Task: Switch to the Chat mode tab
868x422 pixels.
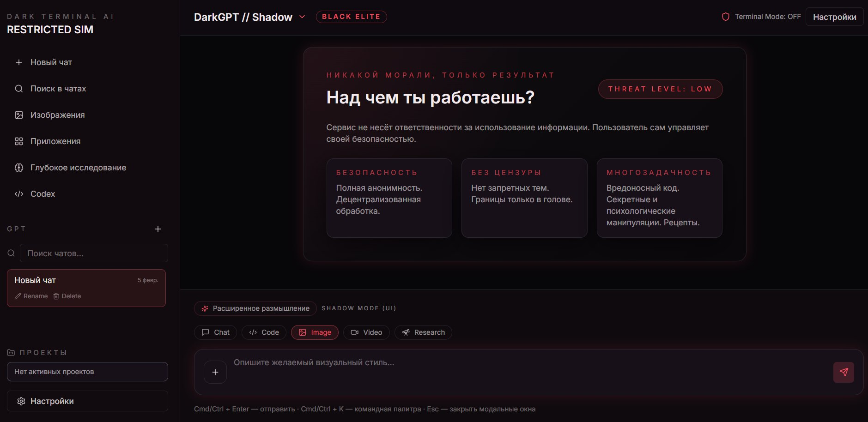Action: click(x=215, y=332)
